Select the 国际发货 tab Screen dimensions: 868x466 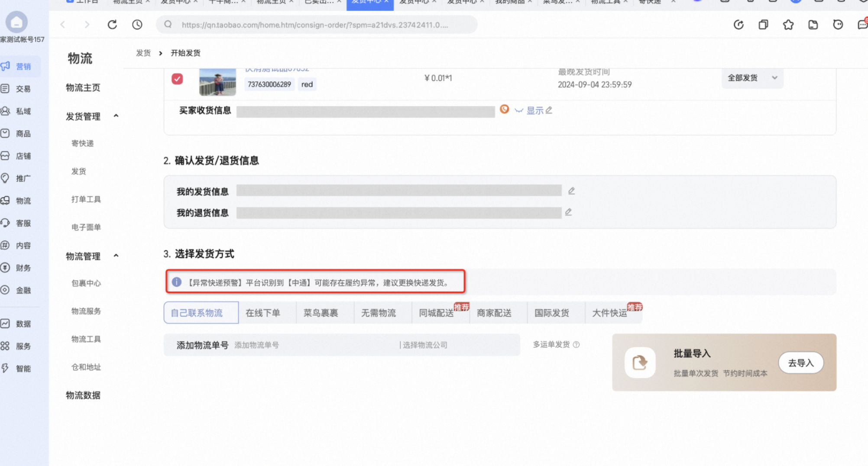point(552,313)
